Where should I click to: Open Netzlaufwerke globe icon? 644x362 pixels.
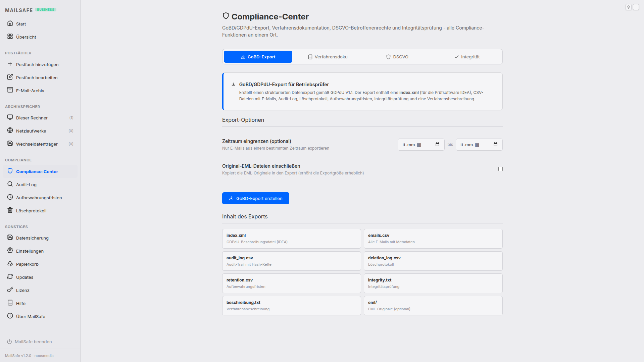coord(10,131)
